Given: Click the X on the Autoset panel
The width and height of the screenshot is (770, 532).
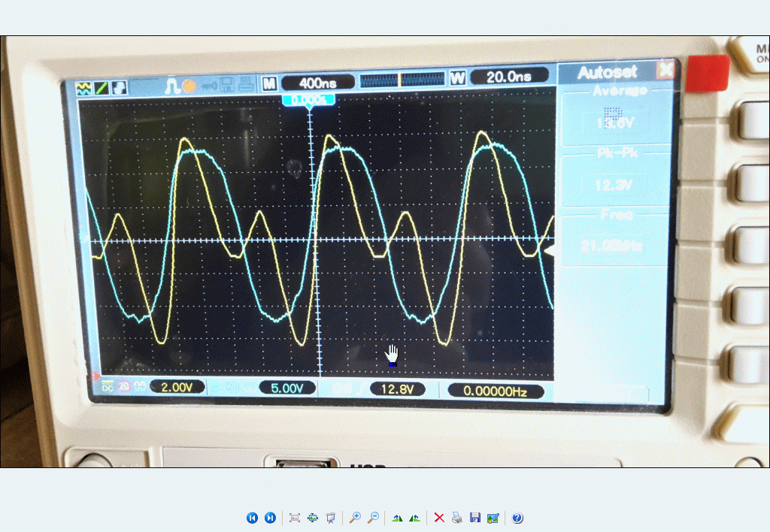Looking at the screenshot, I should click(665, 71).
